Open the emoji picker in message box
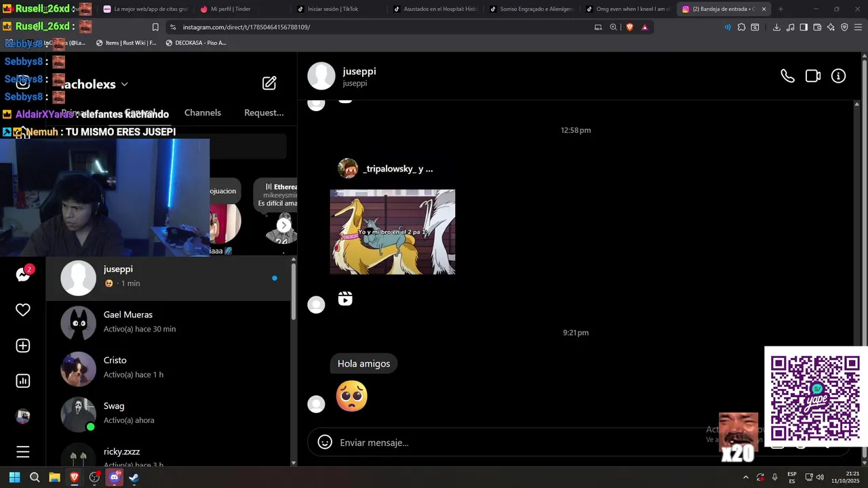Screen dimensions: 868x488 325,442
